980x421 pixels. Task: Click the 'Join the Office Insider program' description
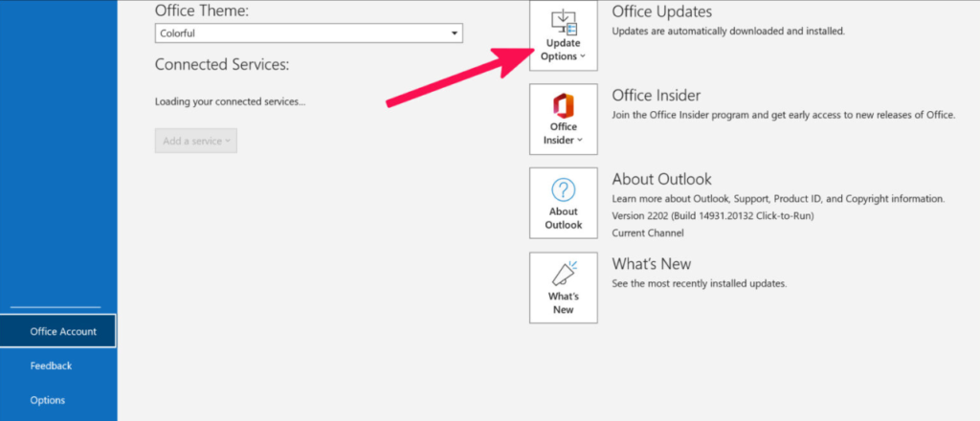tap(784, 115)
